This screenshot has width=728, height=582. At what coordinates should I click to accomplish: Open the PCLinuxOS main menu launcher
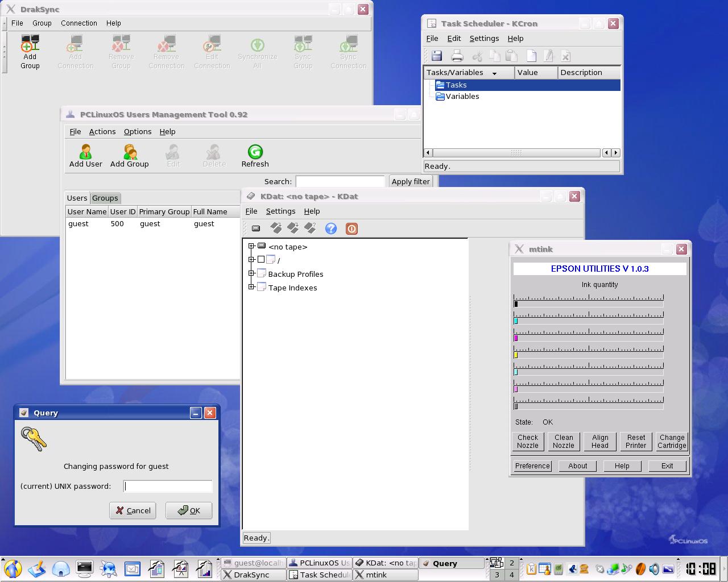pos(13,568)
